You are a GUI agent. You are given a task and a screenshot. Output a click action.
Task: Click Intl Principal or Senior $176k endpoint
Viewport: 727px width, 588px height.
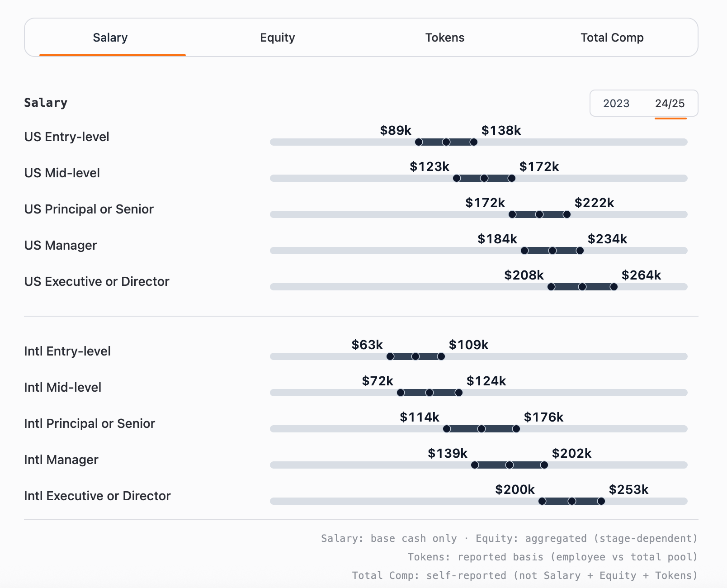tap(516, 429)
